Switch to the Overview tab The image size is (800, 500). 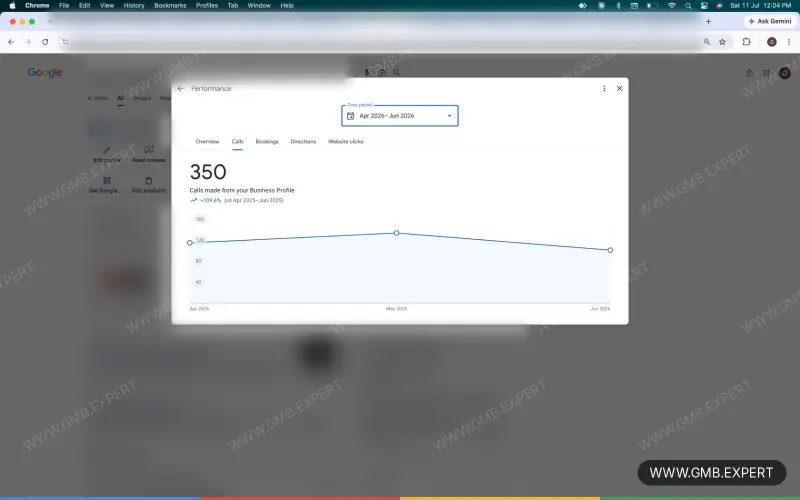coord(207,141)
